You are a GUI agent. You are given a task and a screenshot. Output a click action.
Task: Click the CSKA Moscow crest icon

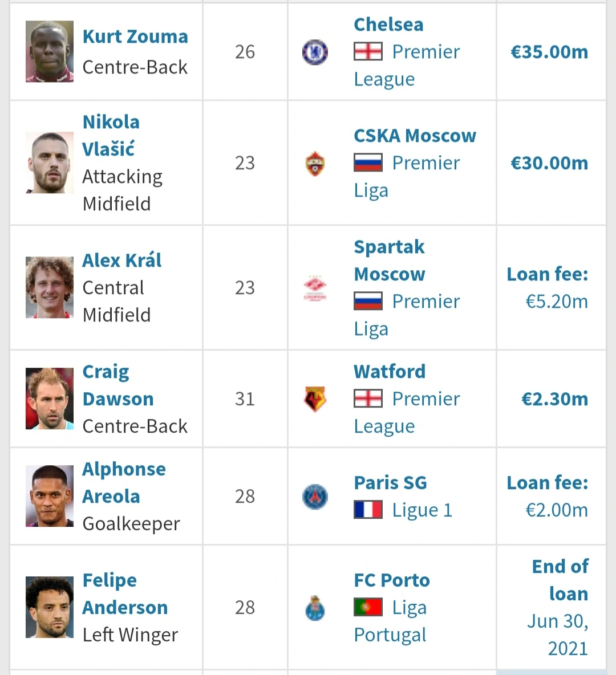coord(315,163)
